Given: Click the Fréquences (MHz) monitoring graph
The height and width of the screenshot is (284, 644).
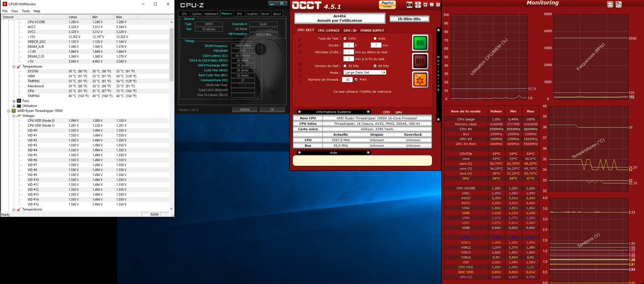Looking at the screenshot, I should pyautogui.click(x=591, y=56).
